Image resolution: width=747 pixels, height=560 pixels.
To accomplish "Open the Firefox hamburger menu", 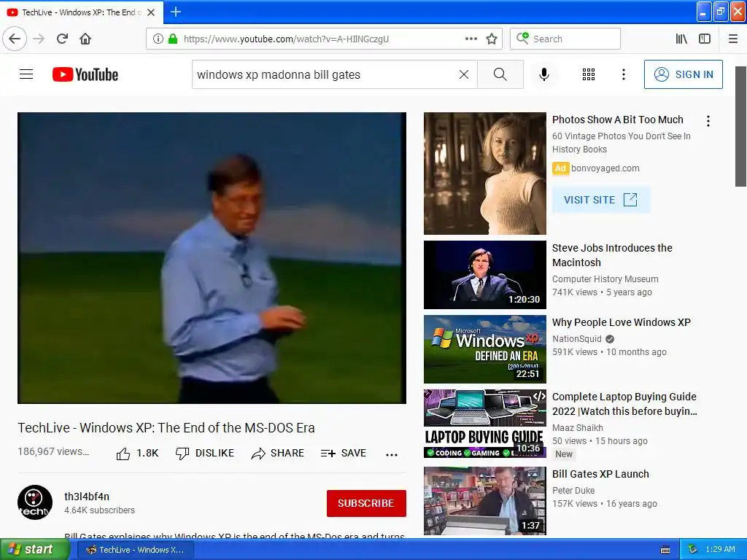I will pos(733,39).
